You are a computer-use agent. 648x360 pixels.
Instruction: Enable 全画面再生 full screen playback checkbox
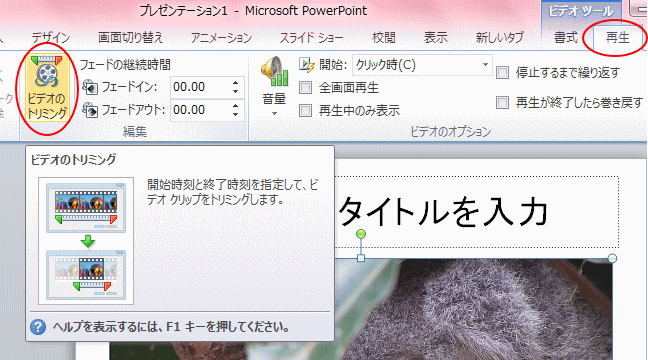point(305,88)
